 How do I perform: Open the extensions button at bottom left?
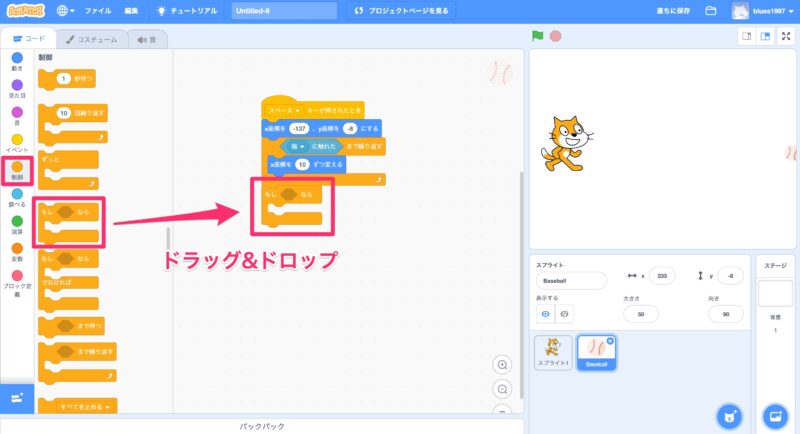pyautogui.click(x=16, y=398)
